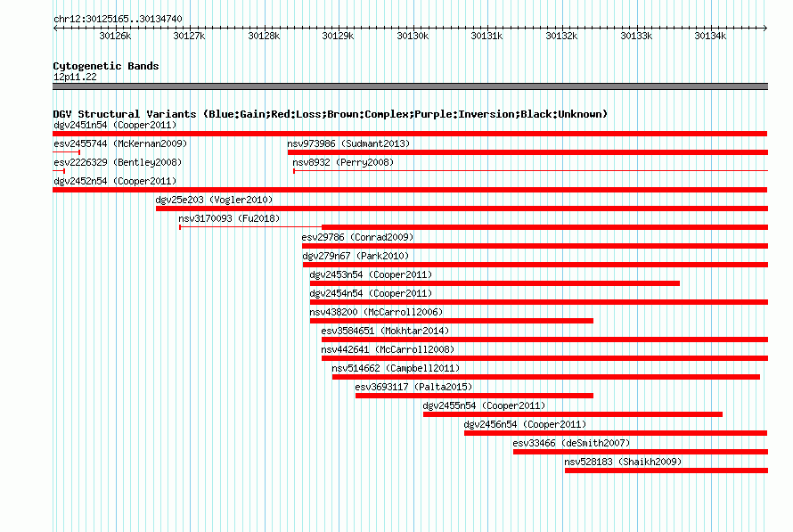Select the dgv25e203 red bar
This screenshot has width=793, height=532.
[x=462, y=209]
